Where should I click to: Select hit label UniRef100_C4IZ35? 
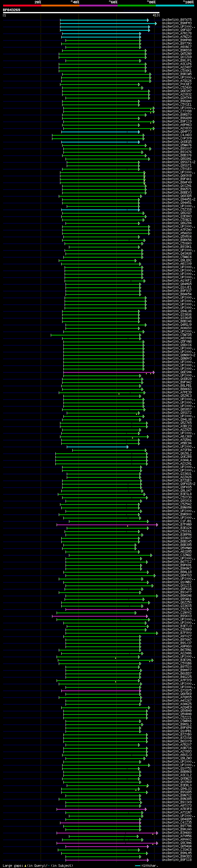click(x=177, y=822)
